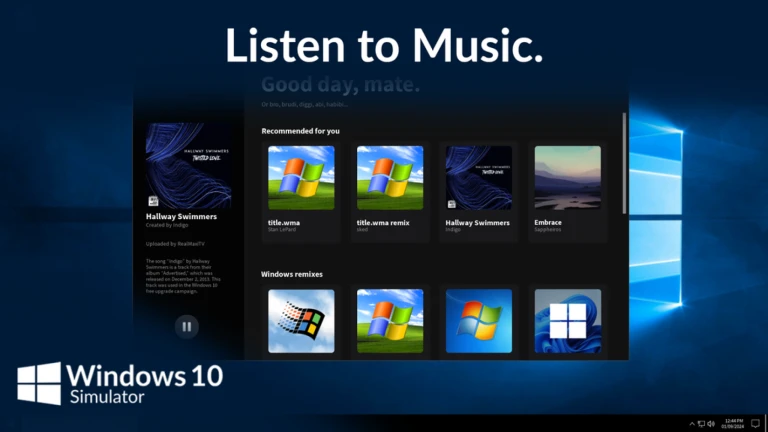Pause the currently playing Hallway Swimmers track
The height and width of the screenshot is (432, 768).
(x=186, y=326)
